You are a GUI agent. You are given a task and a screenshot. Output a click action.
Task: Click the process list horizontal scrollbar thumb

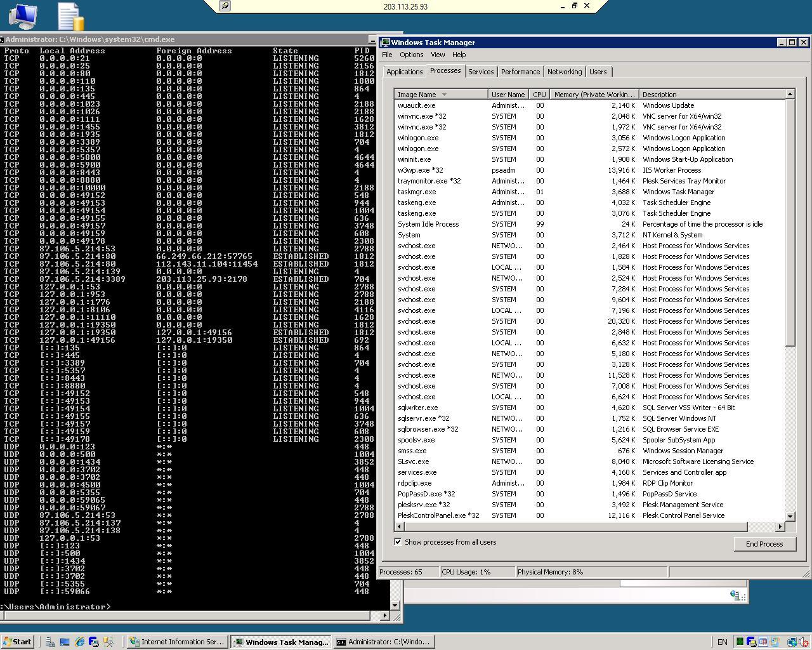click(576, 526)
